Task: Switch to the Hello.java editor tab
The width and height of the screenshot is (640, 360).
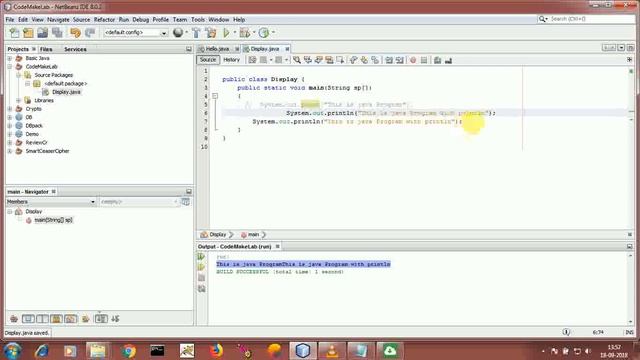Action: tap(217, 49)
